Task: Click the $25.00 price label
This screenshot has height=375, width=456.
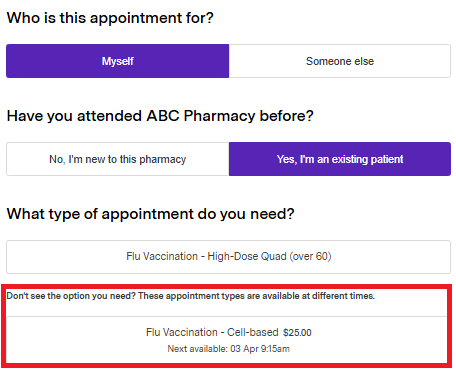Action: click(x=297, y=333)
